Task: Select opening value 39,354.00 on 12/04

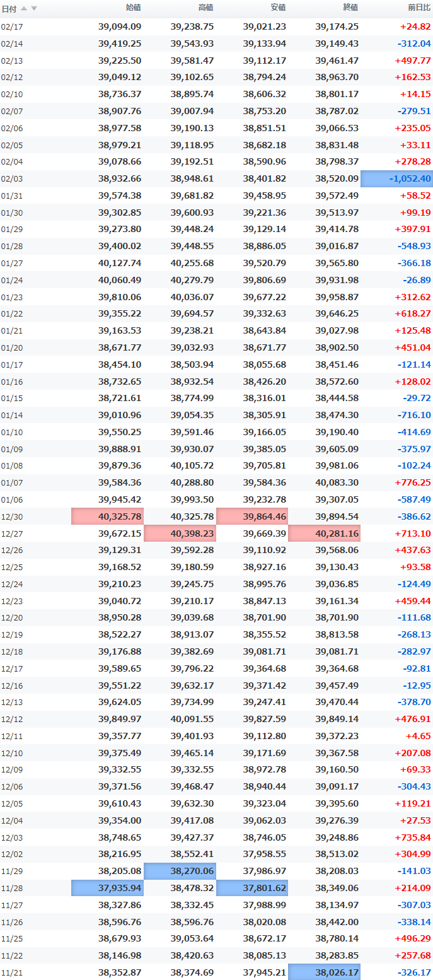Action: tap(120, 820)
